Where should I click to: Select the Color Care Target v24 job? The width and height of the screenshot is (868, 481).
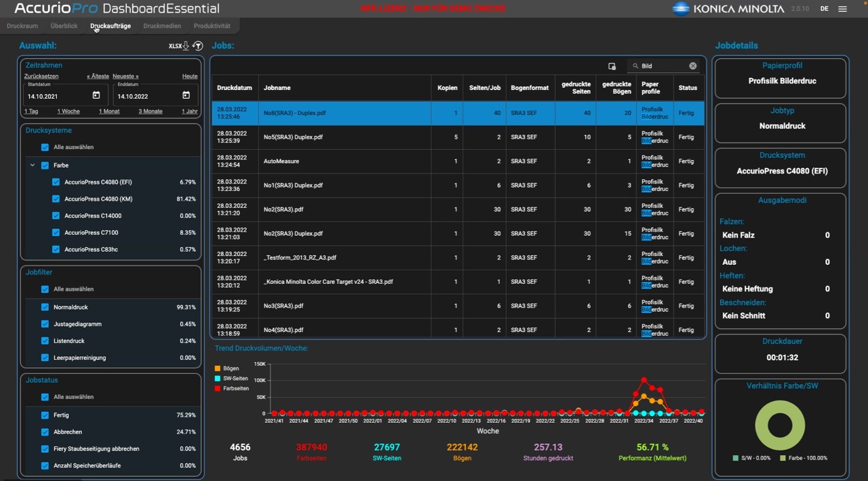pos(458,282)
